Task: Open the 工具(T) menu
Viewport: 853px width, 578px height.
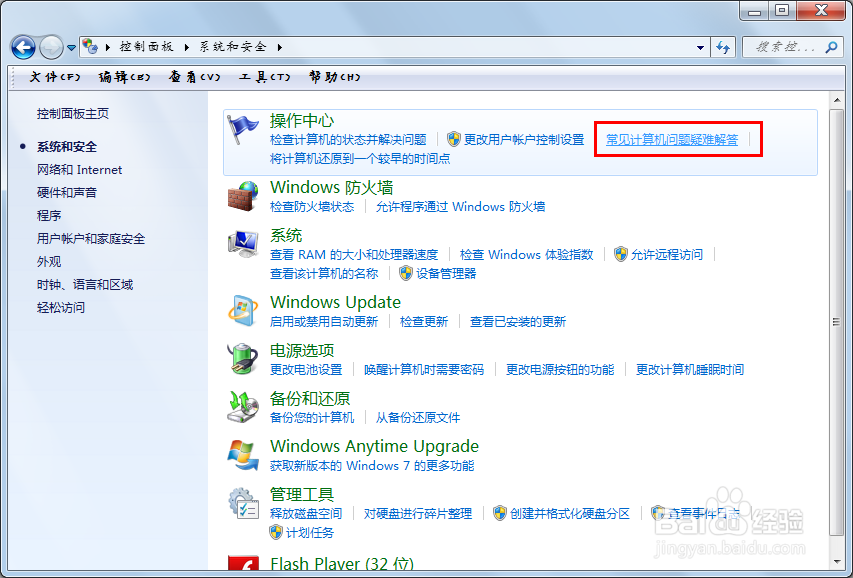Action: [264, 77]
